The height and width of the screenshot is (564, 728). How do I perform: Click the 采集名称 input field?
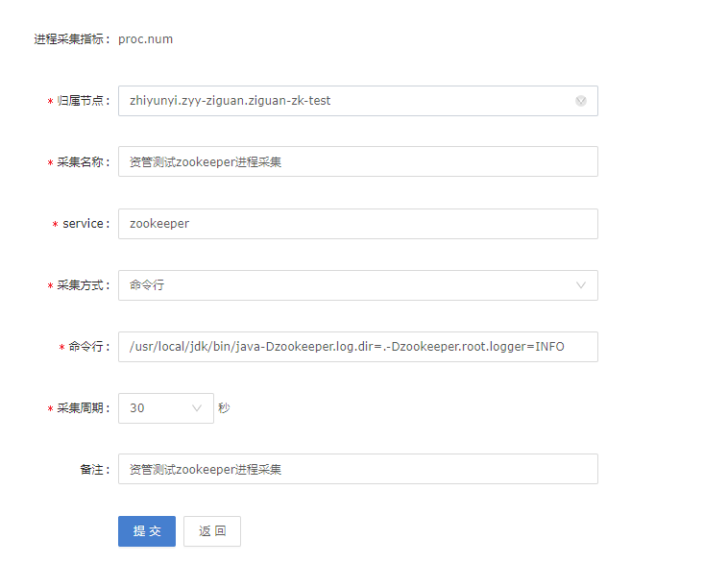(358, 161)
